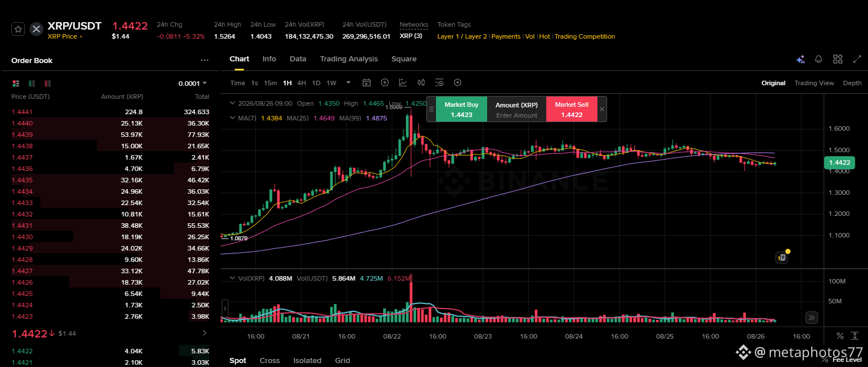The height and width of the screenshot is (367, 868).
Task: Show buy orders only view
Action: [x=32, y=83]
